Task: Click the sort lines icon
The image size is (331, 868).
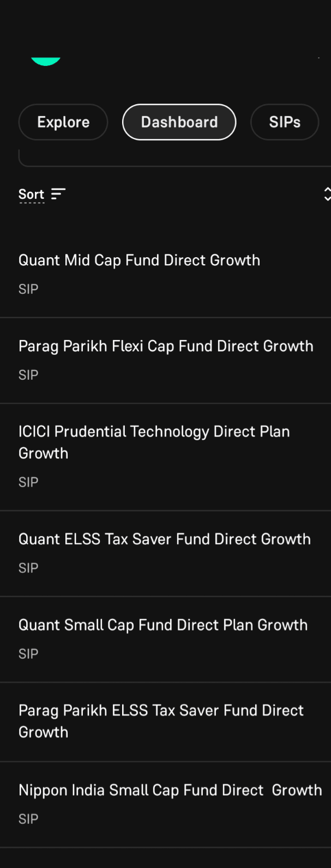Action: (x=58, y=194)
